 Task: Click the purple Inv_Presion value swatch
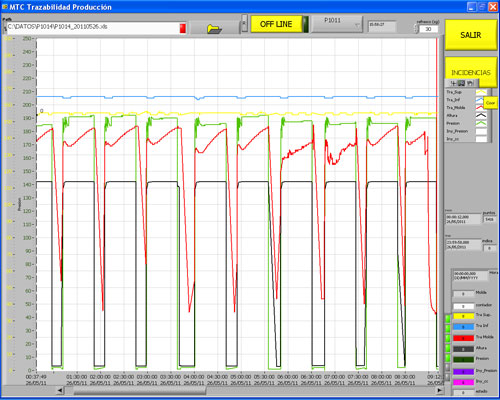(x=463, y=371)
